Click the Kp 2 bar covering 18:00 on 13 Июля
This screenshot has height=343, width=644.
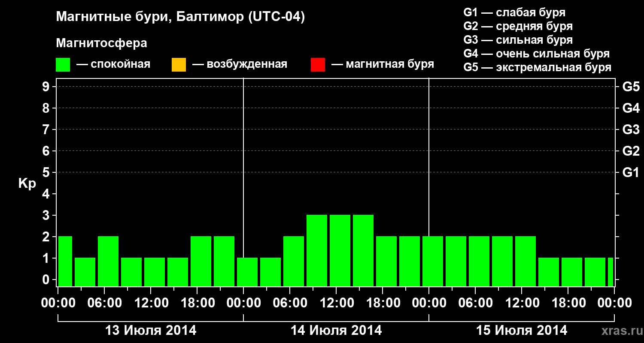201,261
